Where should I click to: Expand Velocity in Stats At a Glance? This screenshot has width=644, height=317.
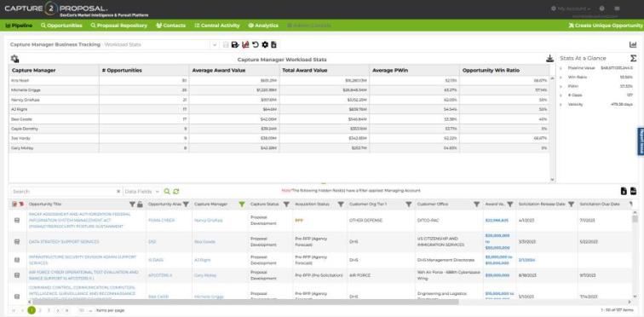[561, 104]
